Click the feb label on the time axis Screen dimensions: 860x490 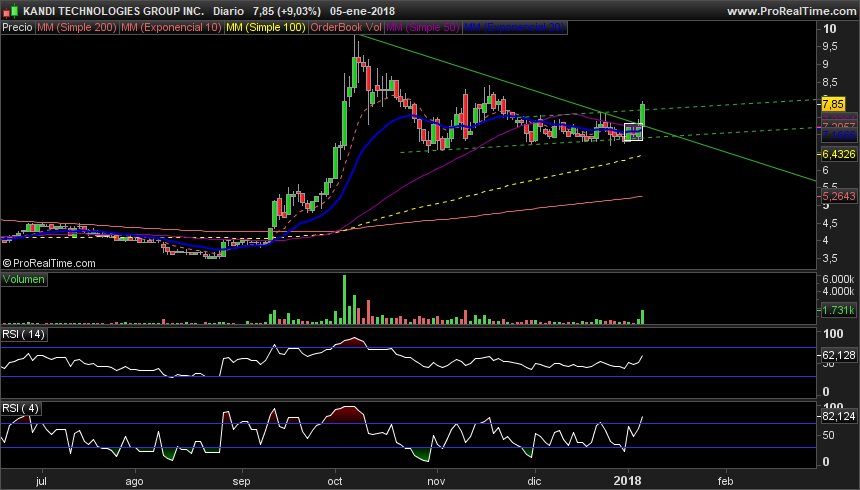pos(725,481)
